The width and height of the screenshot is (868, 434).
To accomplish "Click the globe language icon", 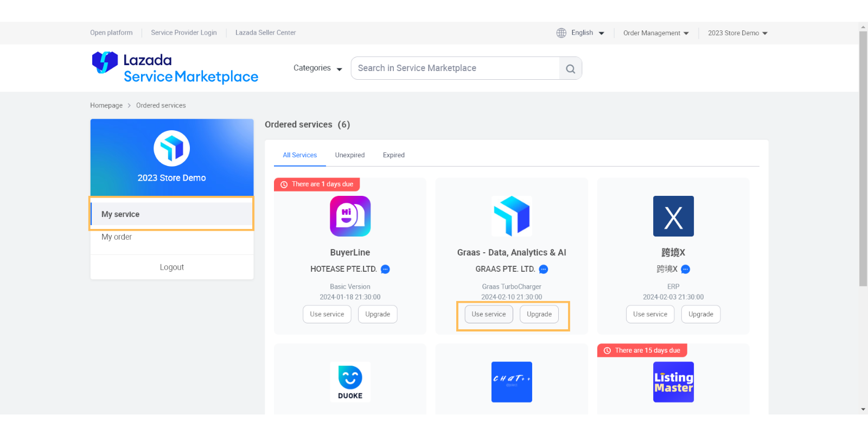I will pos(561,33).
